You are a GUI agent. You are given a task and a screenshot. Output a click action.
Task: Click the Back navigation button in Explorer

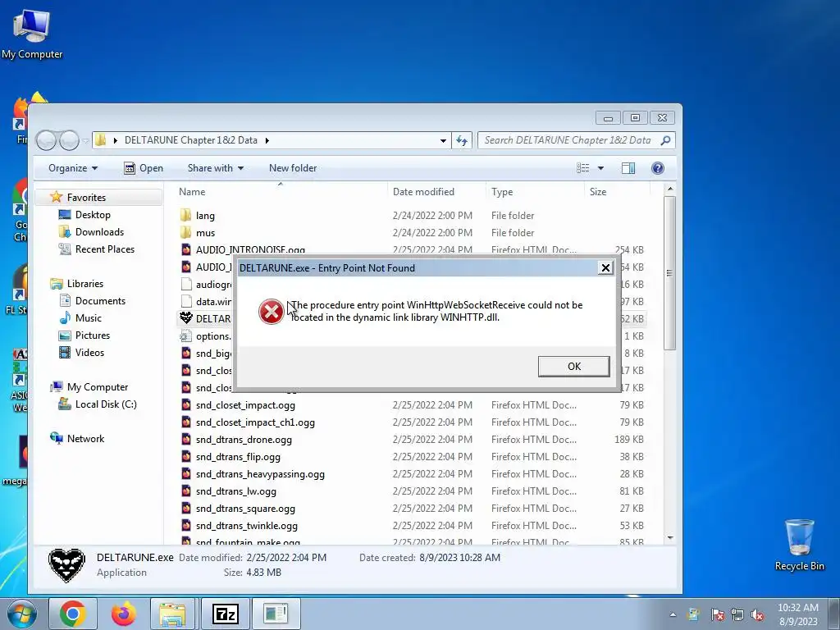(x=46, y=140)
